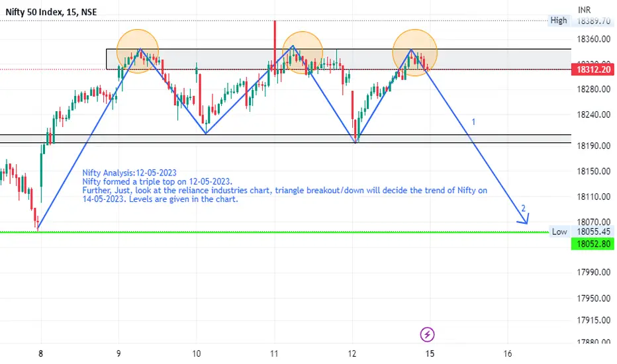Viewport: 617px width, 364px height.
Task: Select the 18389.70 high price value
Action: click(593, 21)
